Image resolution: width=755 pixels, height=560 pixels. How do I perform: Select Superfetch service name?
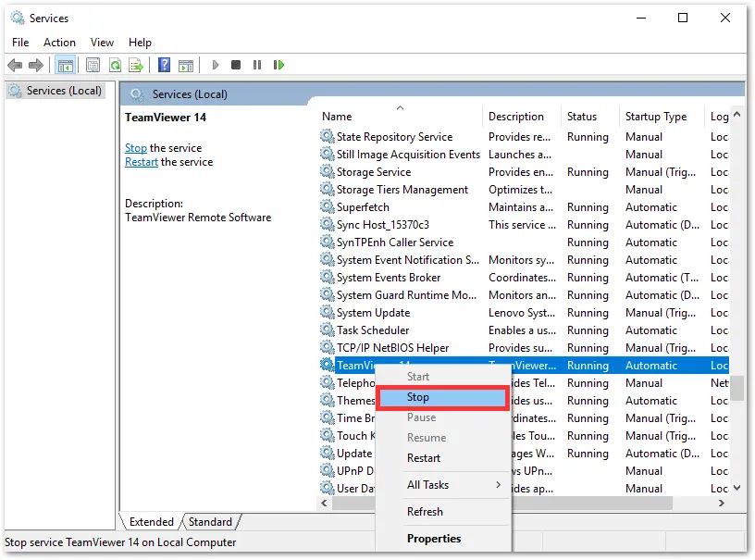pyautogui.click(x=363, y=207)
